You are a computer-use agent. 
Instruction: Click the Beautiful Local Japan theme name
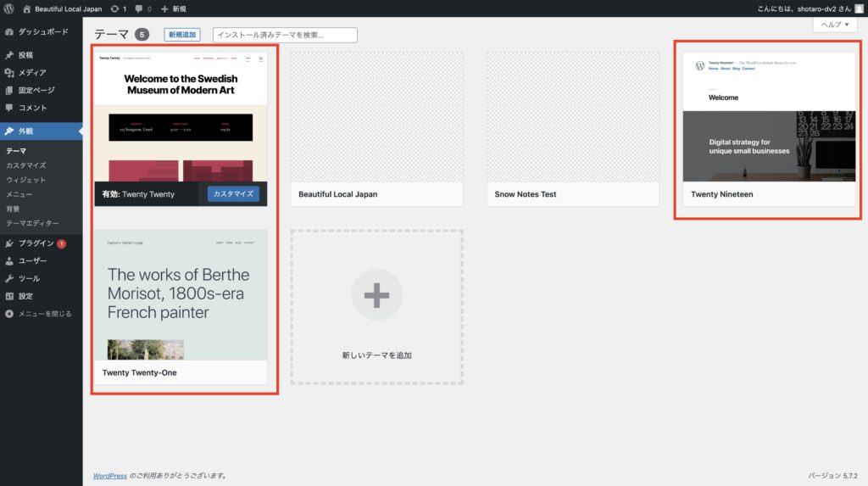click(337, 194)
